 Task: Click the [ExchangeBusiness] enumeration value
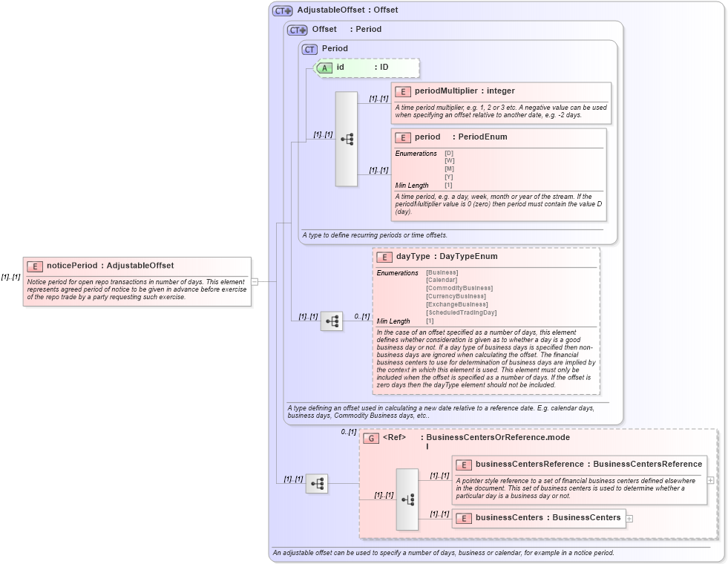457,304
